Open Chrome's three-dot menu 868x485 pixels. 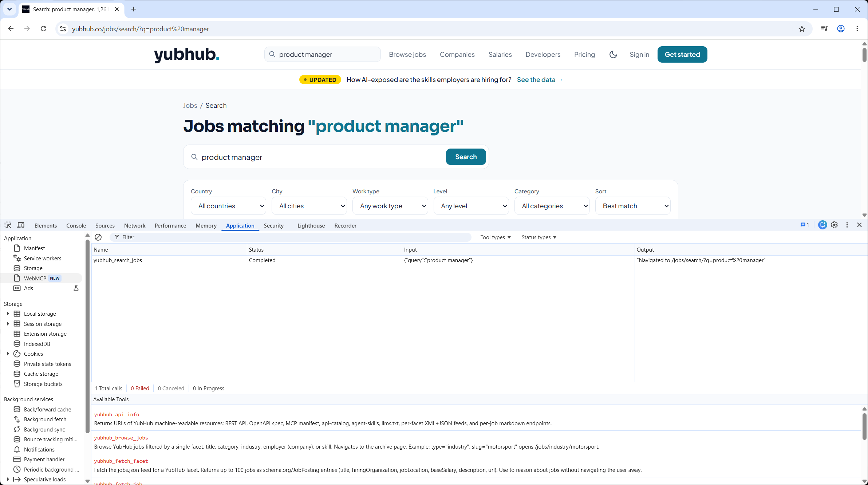point(857,29)
